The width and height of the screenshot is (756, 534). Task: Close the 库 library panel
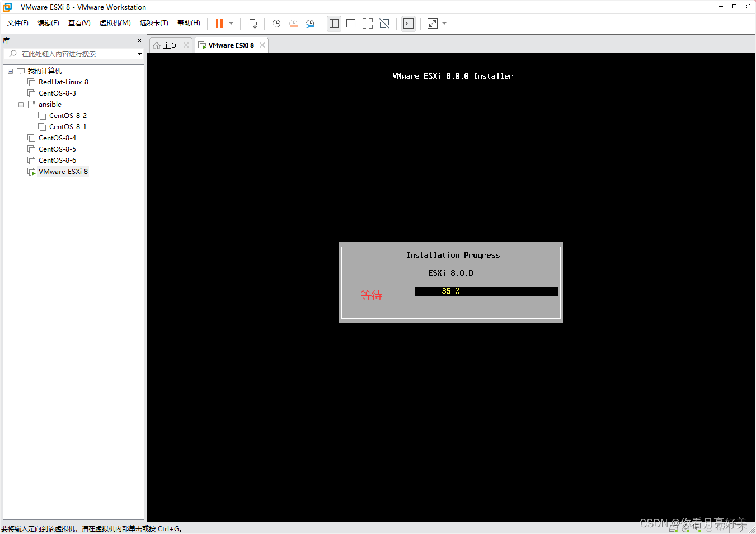pyautogui.click(x=139, y=41)
